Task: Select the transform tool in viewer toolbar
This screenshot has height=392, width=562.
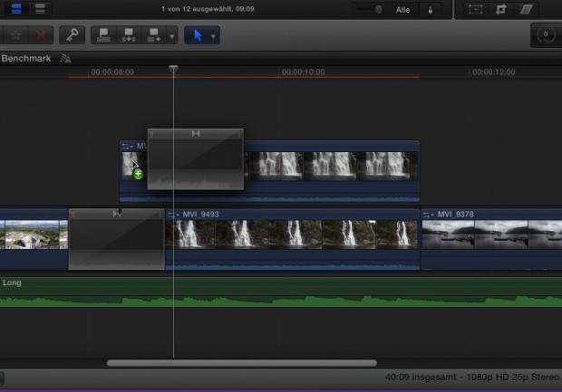Action: 475,10
